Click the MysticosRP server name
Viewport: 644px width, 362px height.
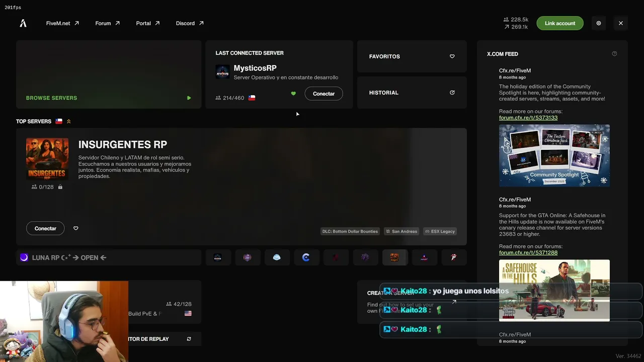[255, 68]
